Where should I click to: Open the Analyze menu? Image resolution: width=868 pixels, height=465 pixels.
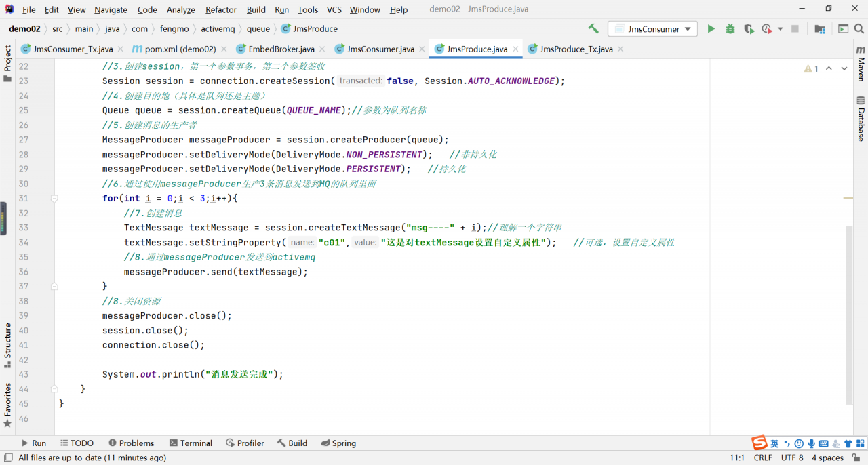click(x=181, y=9)
